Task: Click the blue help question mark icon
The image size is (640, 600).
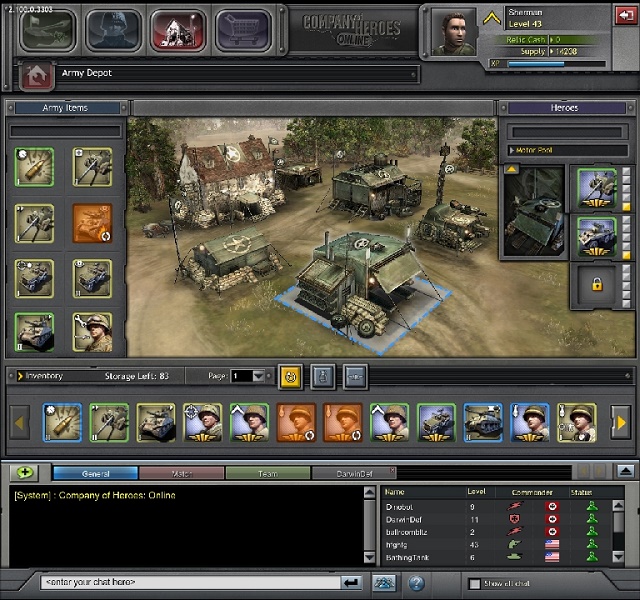Action: (416, 583)
